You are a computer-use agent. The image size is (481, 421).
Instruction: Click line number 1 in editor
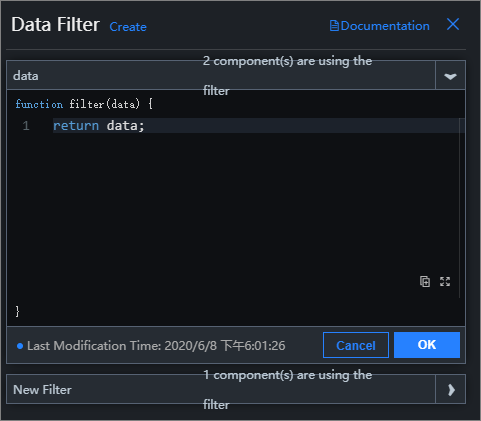pyautogui.click(x=26, y=126)
